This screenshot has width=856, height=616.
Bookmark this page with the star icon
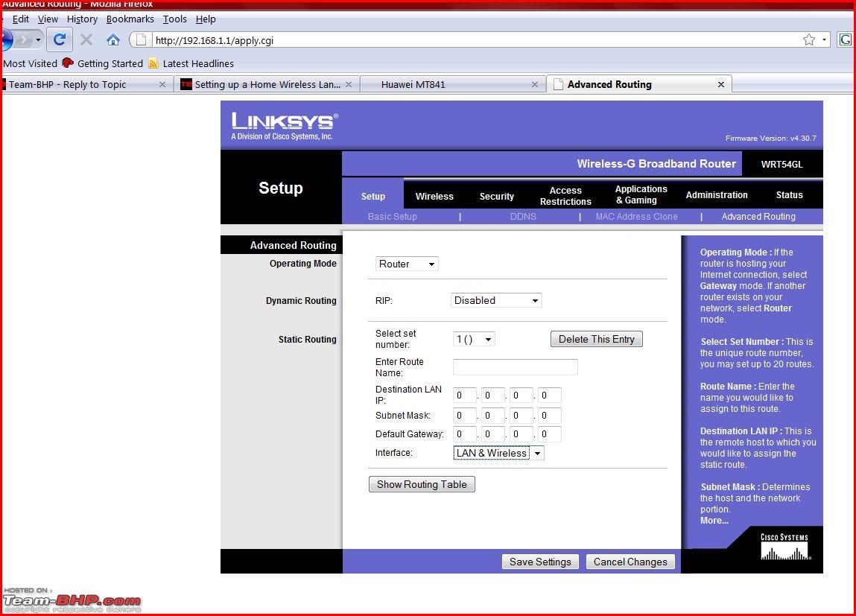point(809,39)
